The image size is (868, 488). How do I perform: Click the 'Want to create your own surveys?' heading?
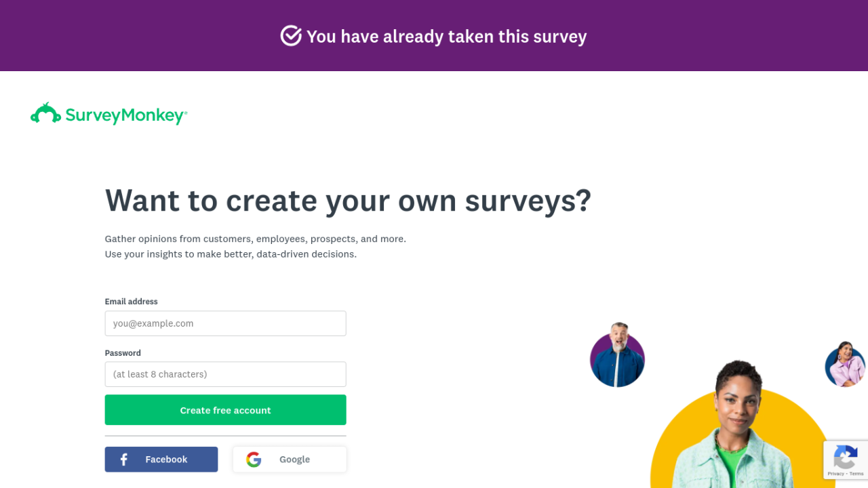[x=348, y=201]
